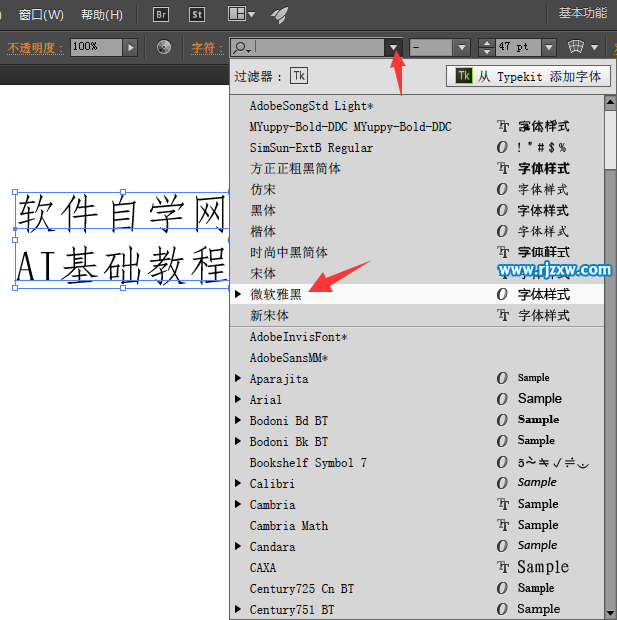Expand the Arial font family
This screenshot has width=617, height=620.
pos(238,399)
